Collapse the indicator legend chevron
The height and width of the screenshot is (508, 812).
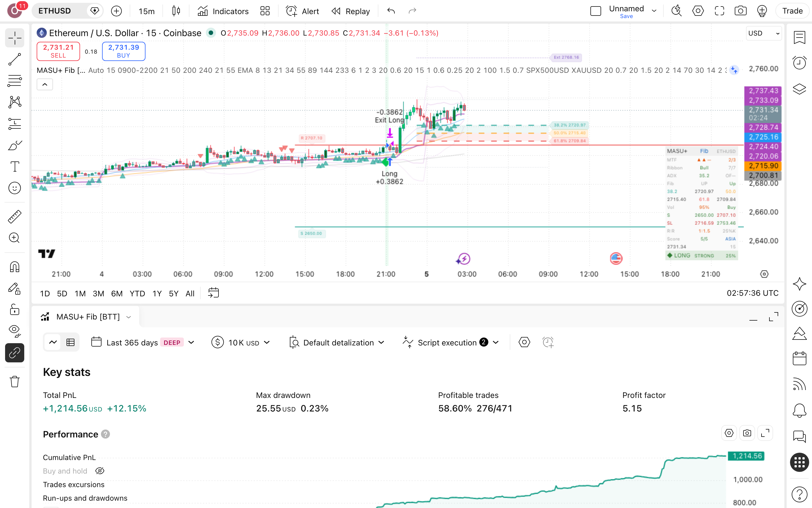click(x=45, y=85)
